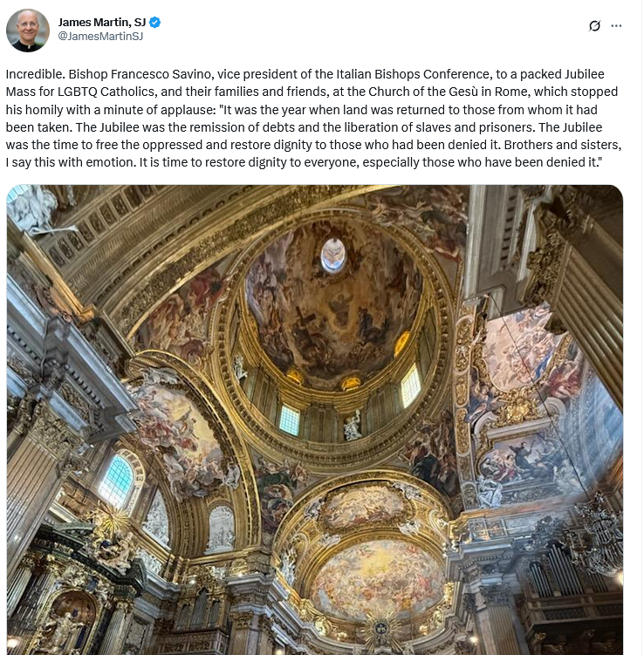This screenshot has height=655, width=644.
Task: Click the display name James Martin, SJ
Action: [102, 22]
